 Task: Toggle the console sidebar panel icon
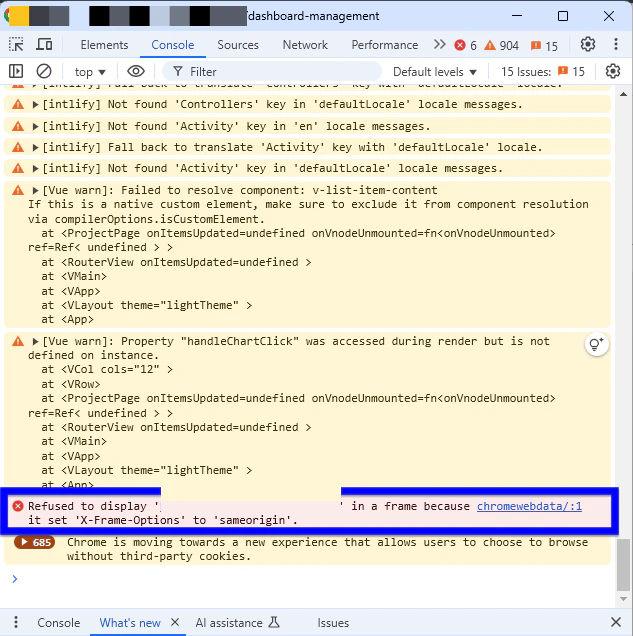16,71
